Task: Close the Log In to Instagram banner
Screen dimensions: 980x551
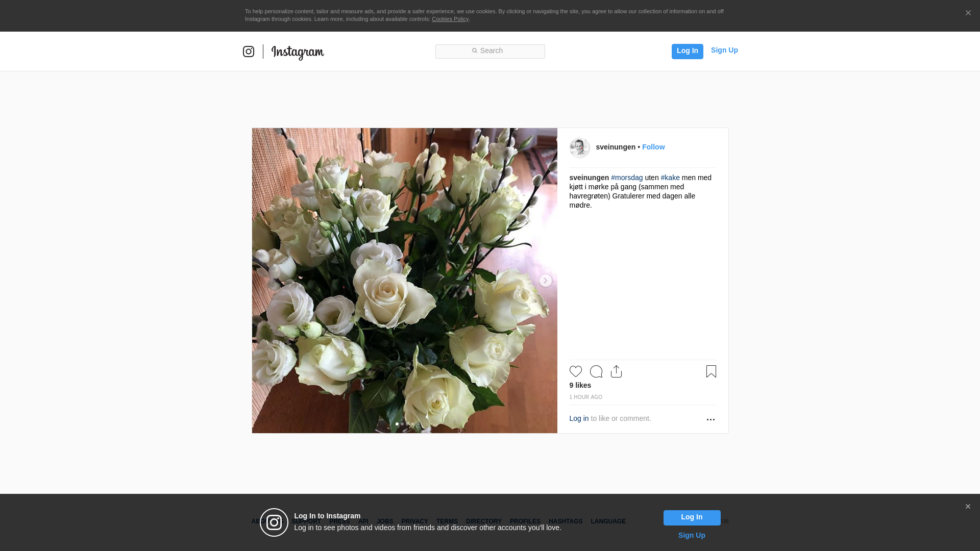Action: click(x=968, y=507)
